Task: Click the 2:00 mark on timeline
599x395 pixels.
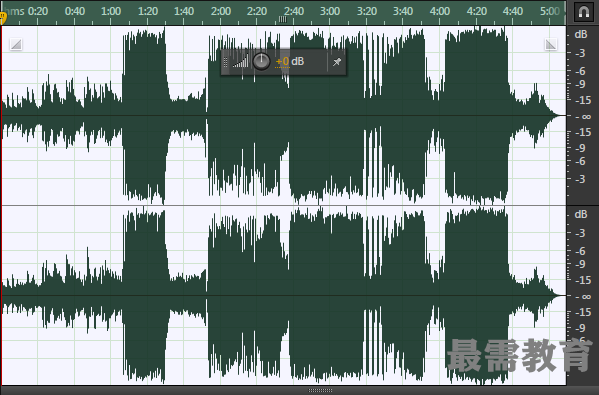Action: tap(220, 11)
